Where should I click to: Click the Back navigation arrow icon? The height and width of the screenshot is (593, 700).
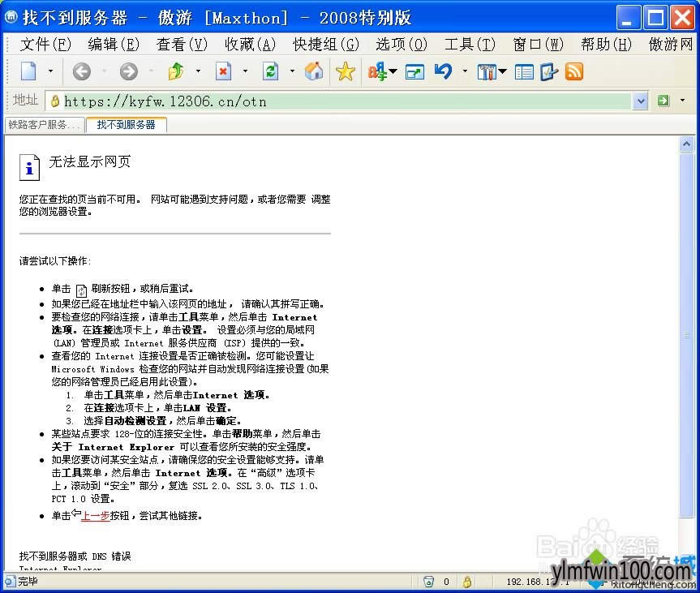coord(82,71)
